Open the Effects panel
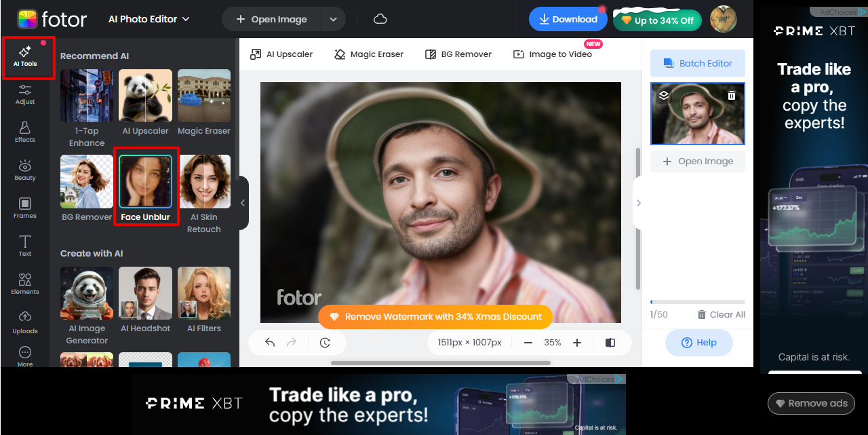 point(24,132)
